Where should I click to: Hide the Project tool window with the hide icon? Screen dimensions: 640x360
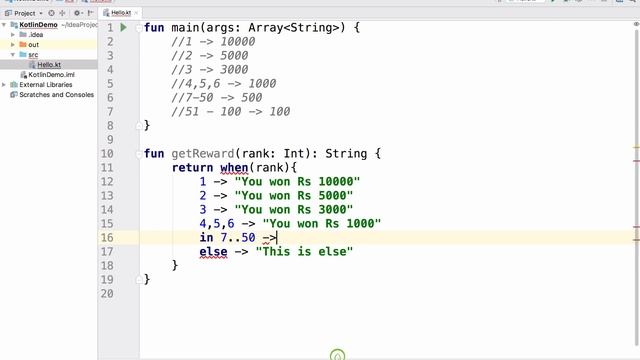[x=91, y=13]
